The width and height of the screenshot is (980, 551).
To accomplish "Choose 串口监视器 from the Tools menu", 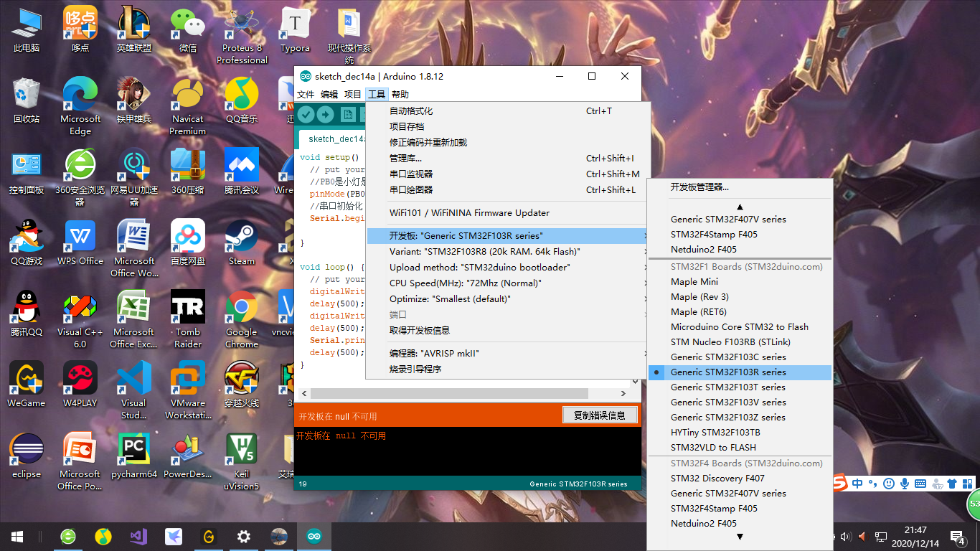I will [x=508, y=174].
